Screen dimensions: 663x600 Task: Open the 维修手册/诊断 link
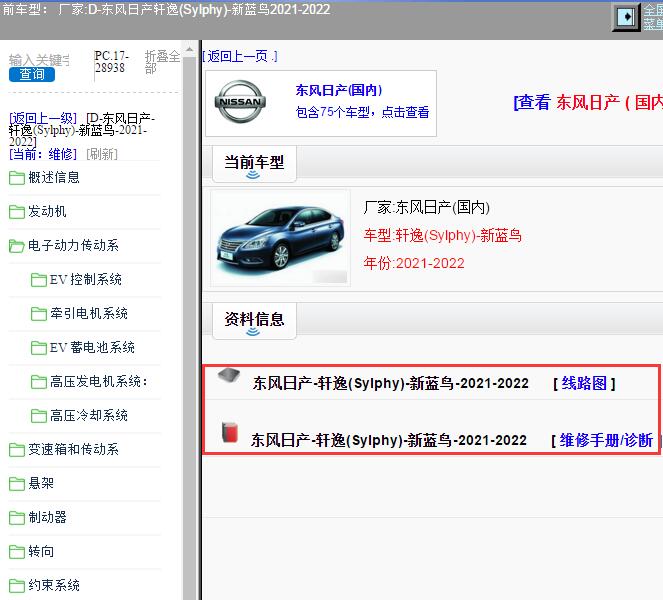click(606, 441)
